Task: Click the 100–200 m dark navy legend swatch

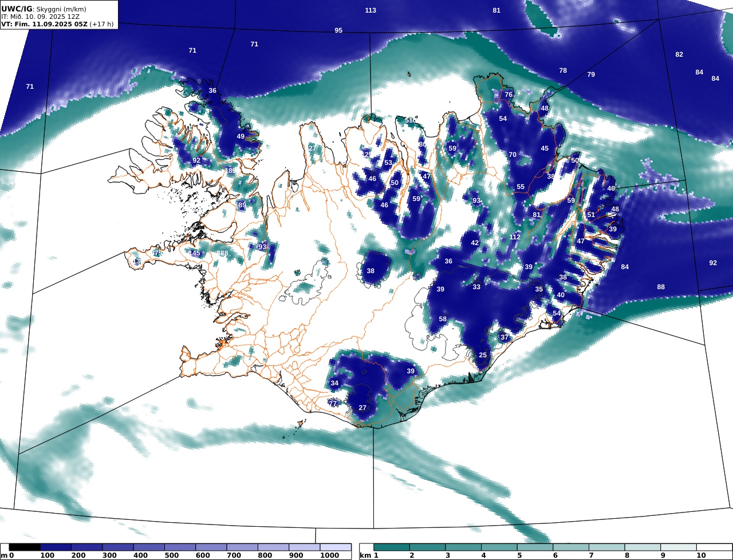Action: (x=56, y=547)
